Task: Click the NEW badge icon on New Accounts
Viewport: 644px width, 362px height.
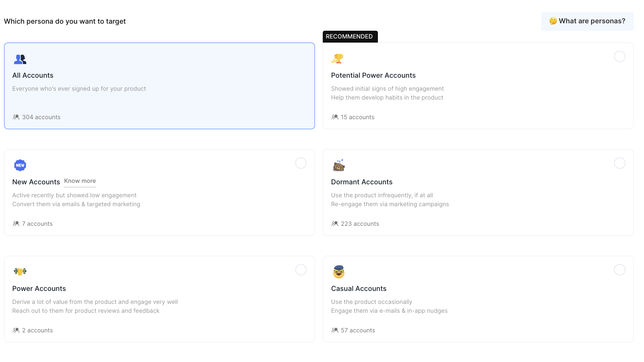Action: coord(20,165)
